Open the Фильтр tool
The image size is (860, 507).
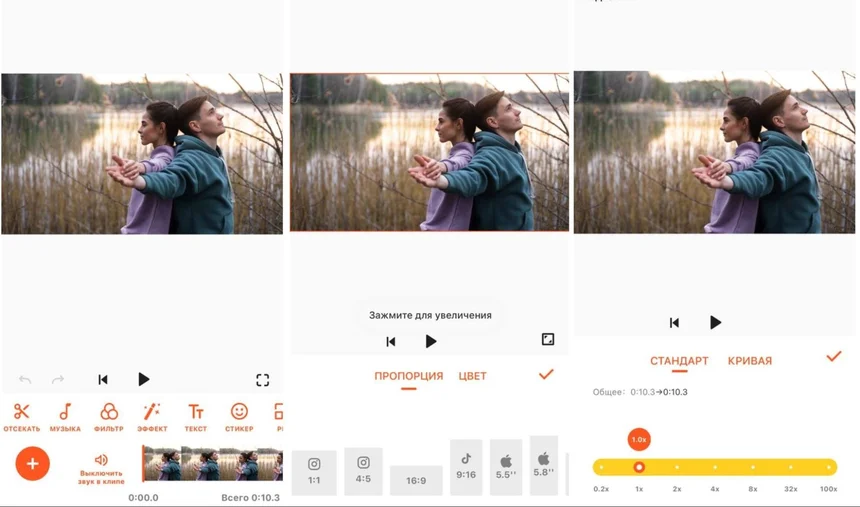point(109,417)
